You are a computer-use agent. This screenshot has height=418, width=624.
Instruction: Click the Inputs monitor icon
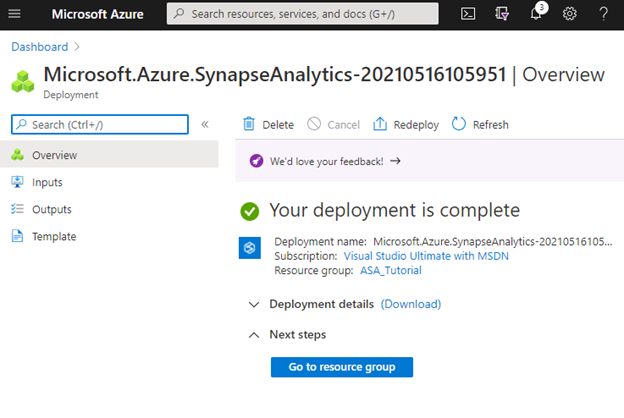click(17, 182)
